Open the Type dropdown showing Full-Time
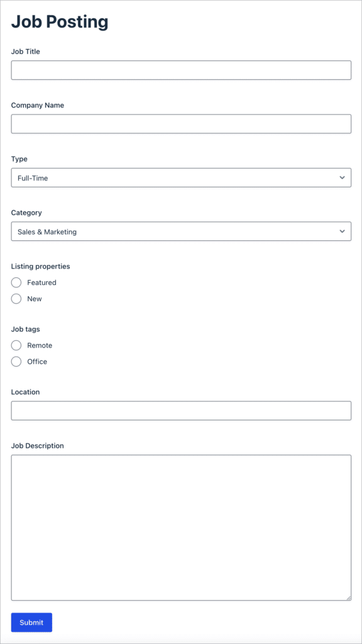Image resolution: width=362 pixels, height=644 pixels. (181, 178)
